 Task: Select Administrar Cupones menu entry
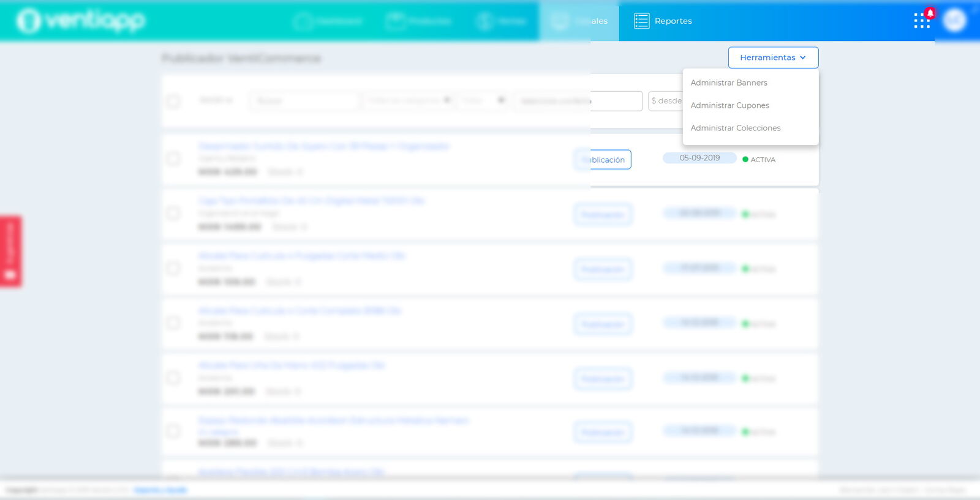point(729,105)
